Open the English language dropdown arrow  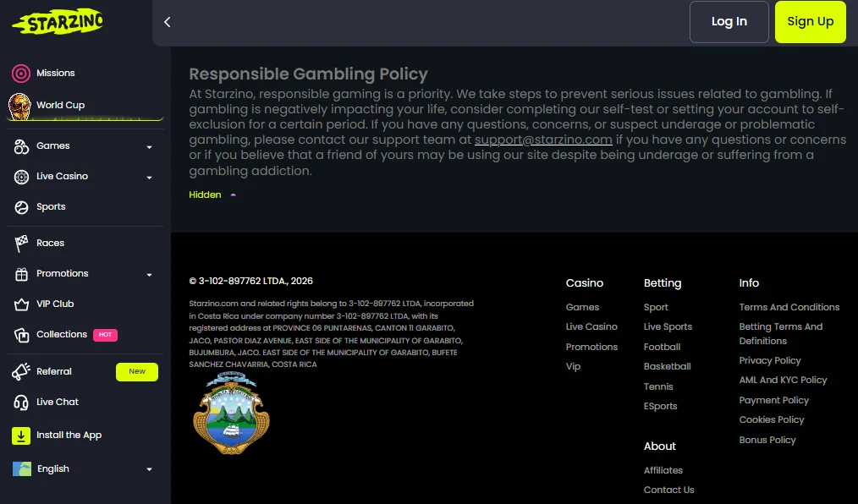click(x=150, y=469)
